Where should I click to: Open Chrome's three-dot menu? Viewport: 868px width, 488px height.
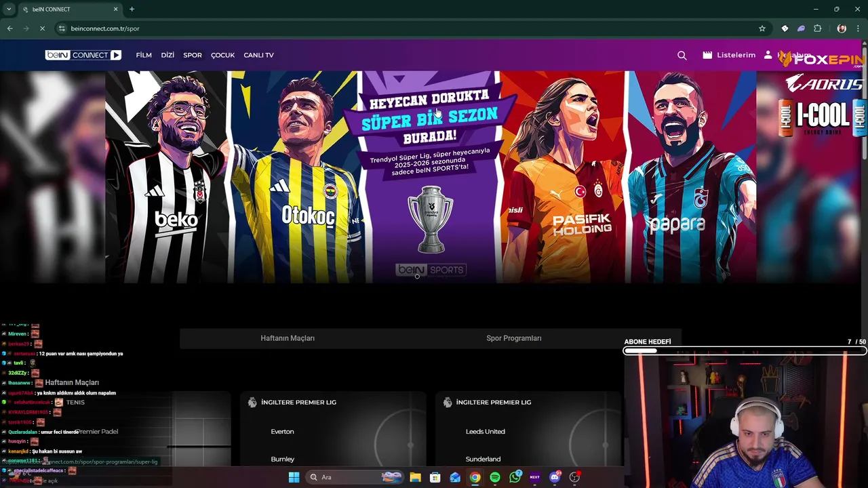coord(859,28)
